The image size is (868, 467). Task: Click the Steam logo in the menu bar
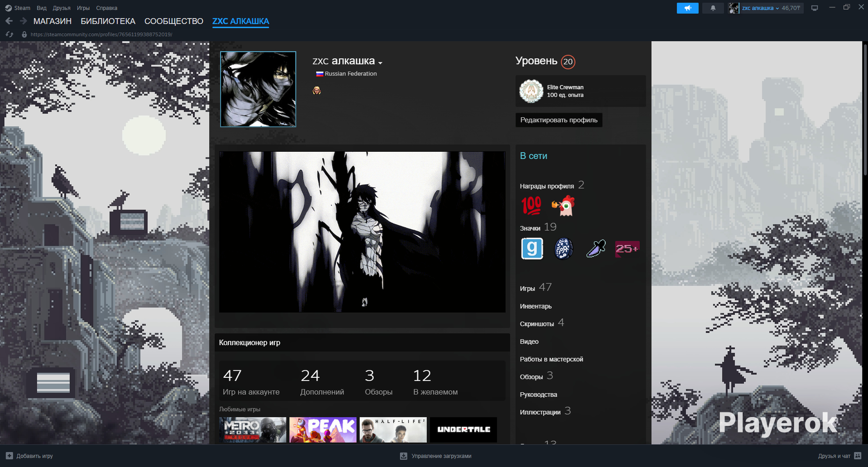click(x=8, y=8)
